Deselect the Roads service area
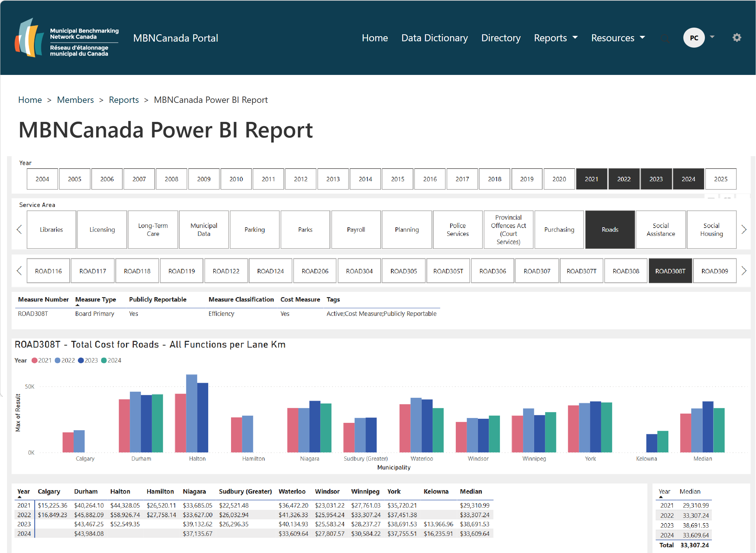This screenshot has width=756, height=553. [610, 230]
